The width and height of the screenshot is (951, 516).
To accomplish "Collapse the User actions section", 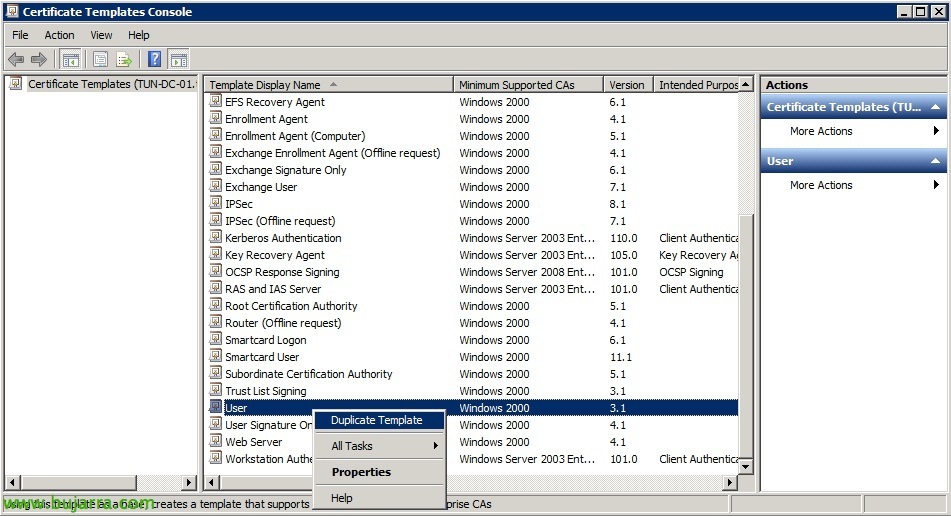I will (935, 161).
